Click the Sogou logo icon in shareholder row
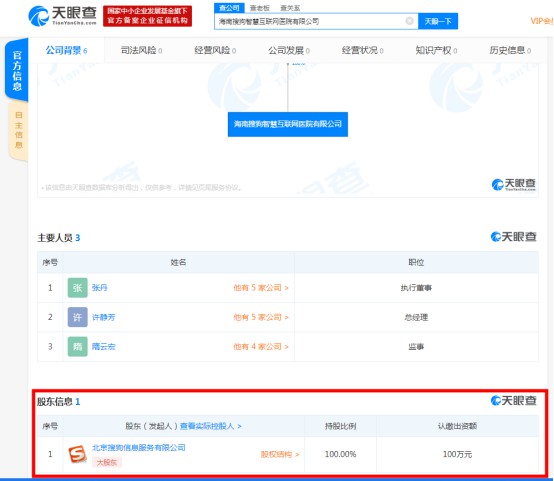Viewport: 554px width, 481px height. 77,454
